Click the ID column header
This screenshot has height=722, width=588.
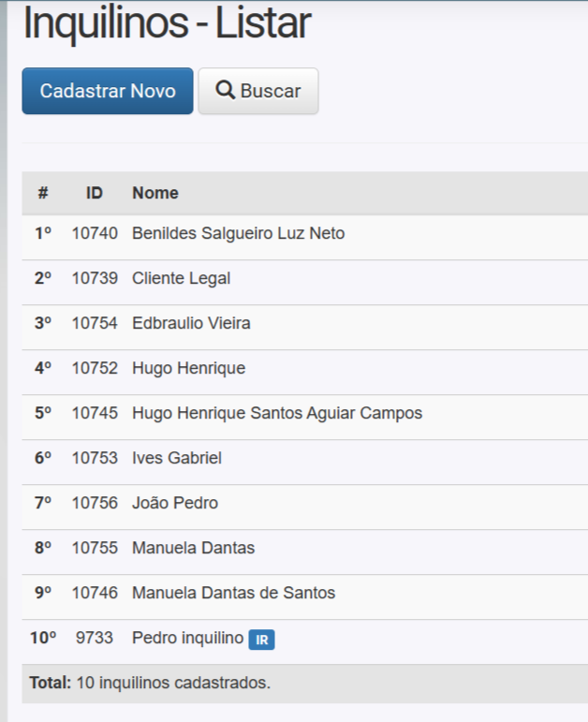click(x=95, y=193)
